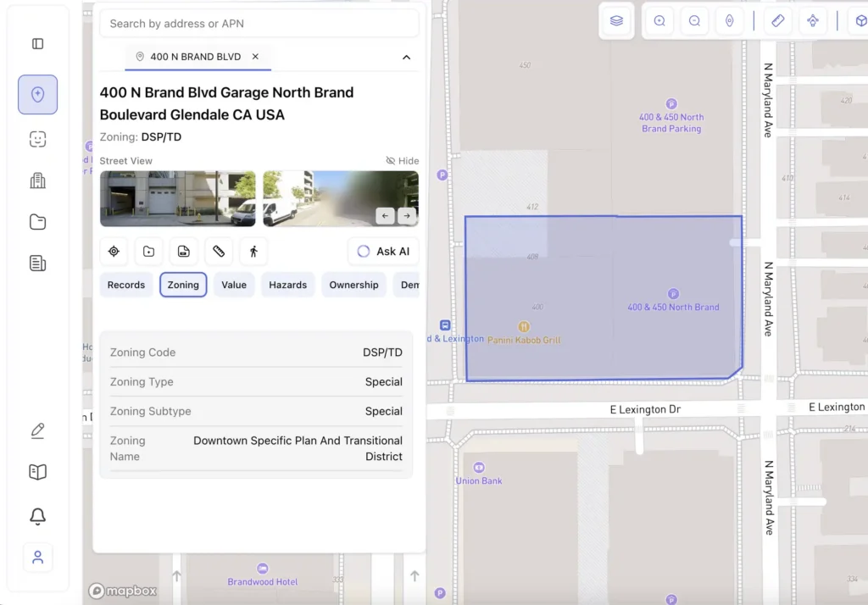868x605 pixels.
Task: Go back using the left Street View arrow
Action: [x=386, y=216]
